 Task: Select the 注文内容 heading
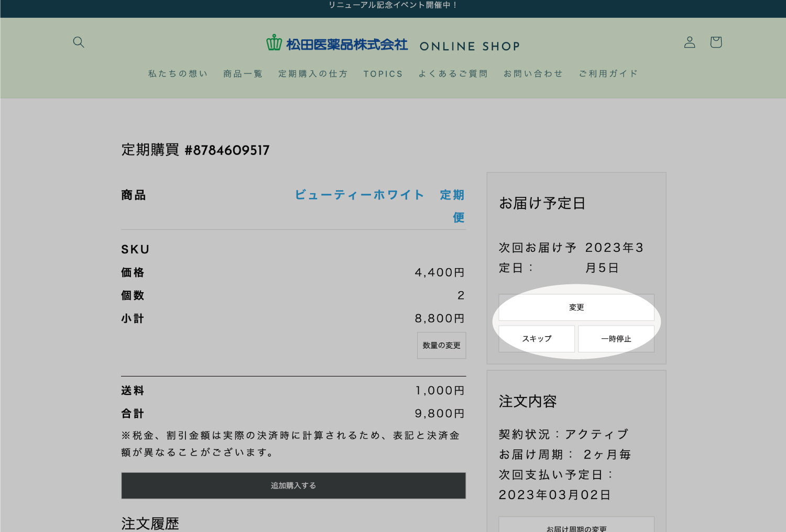[528, 401]
